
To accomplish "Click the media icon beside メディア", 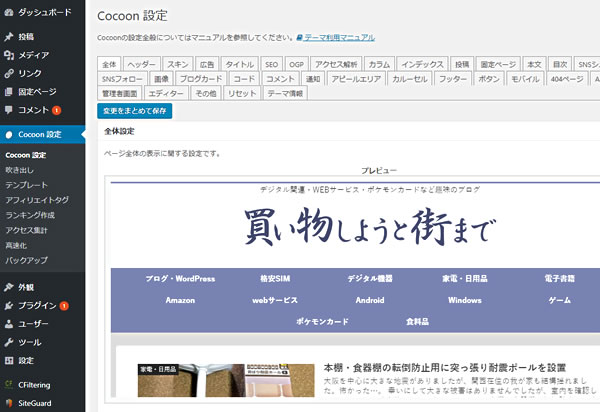I will pyautogui.click(x=9, y=55).
